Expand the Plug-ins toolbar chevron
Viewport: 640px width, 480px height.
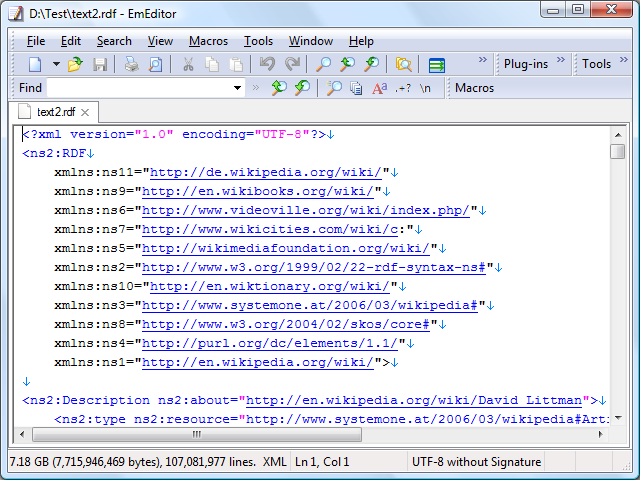point(561,60)
